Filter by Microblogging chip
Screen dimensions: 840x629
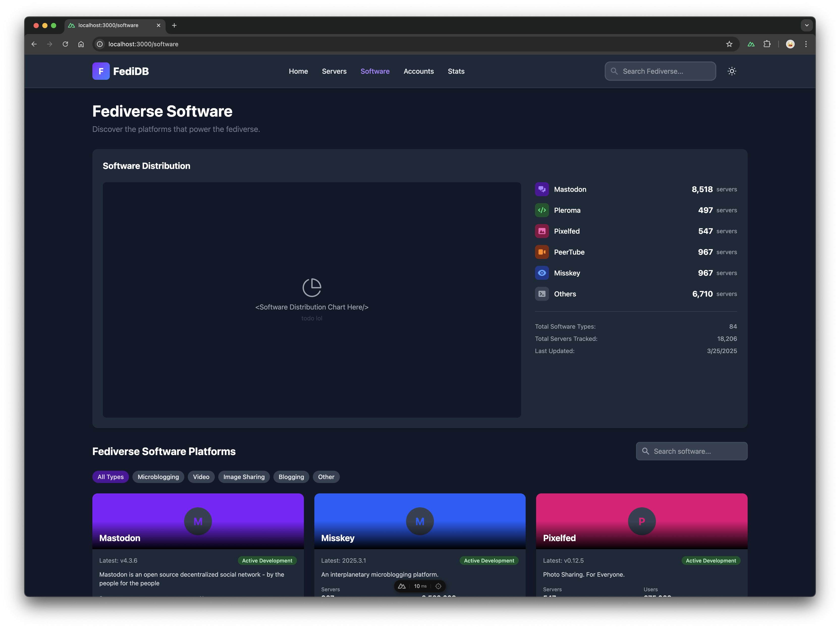[158, 477]
